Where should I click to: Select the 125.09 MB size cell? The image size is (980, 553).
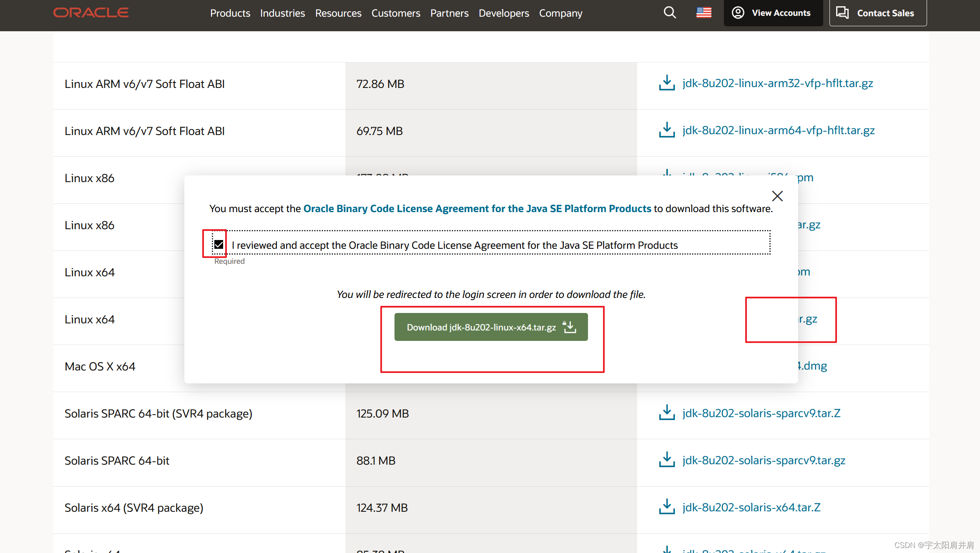(491, 415)
